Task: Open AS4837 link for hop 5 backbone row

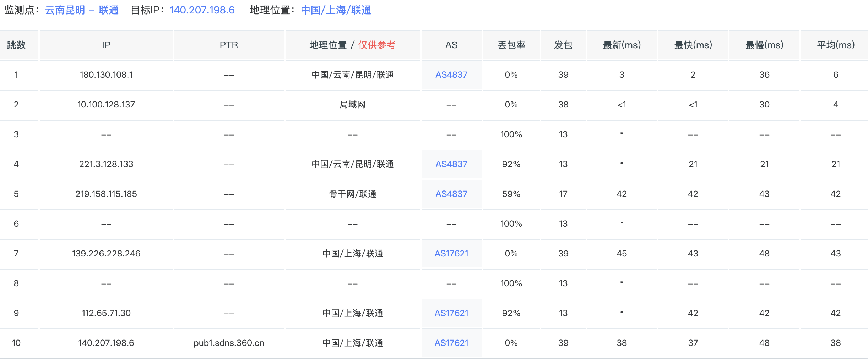Action: [451, 194]
